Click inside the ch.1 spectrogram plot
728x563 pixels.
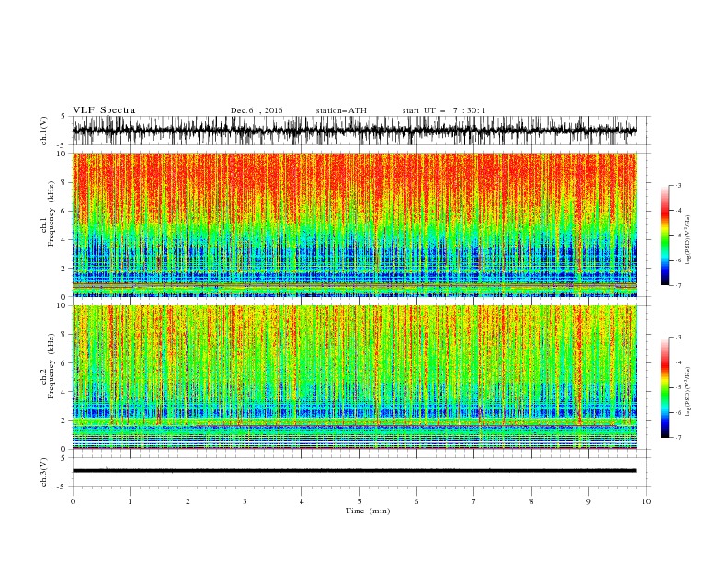coord(354,224)
